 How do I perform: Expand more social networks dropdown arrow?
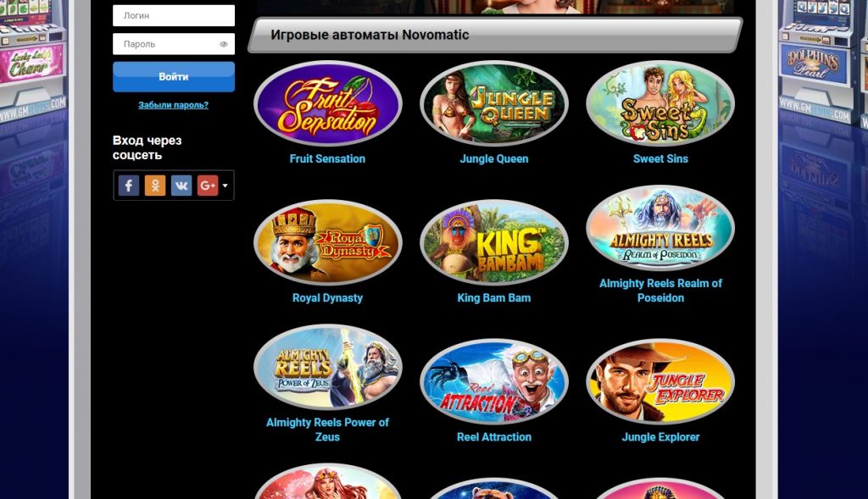point(225,186)
